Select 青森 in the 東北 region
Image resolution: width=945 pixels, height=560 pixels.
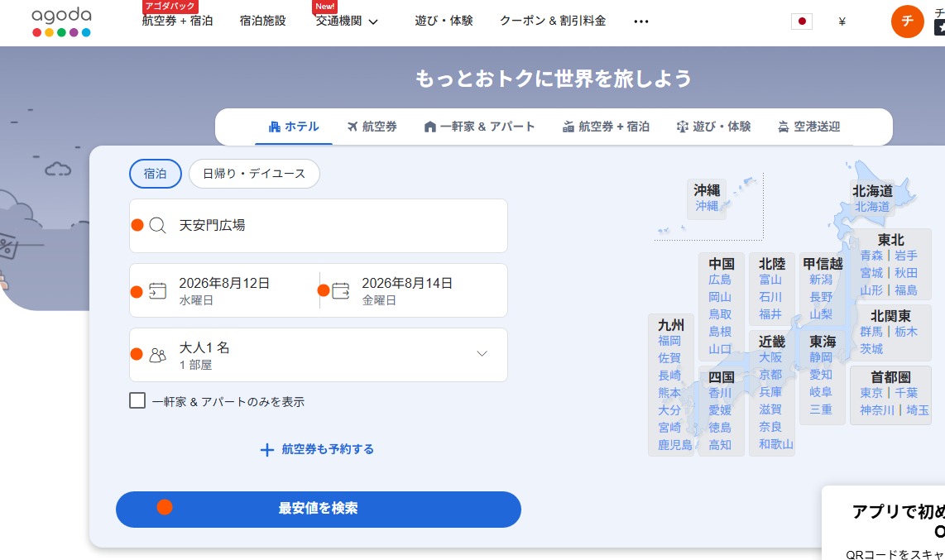(x=871, y=256)
